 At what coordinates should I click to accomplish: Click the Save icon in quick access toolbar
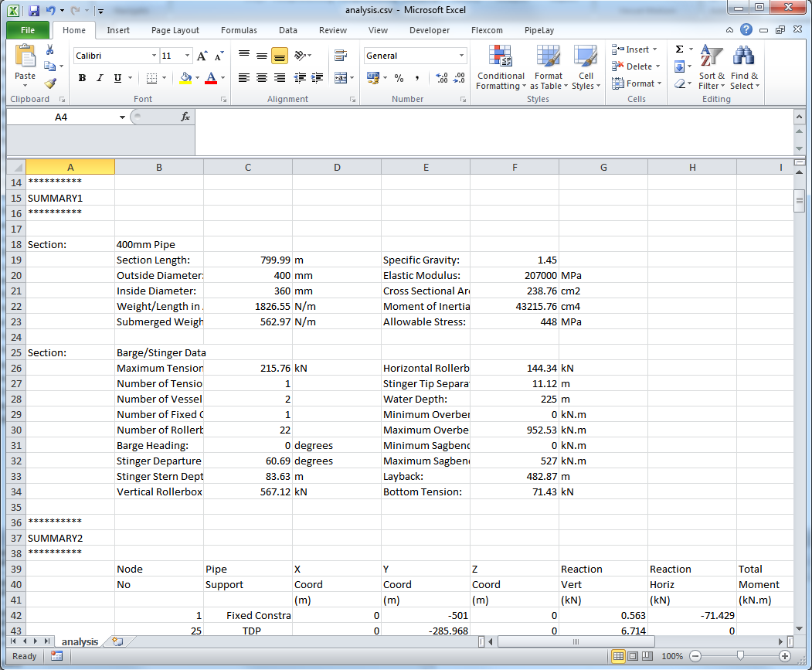click(x=33, y=11)
